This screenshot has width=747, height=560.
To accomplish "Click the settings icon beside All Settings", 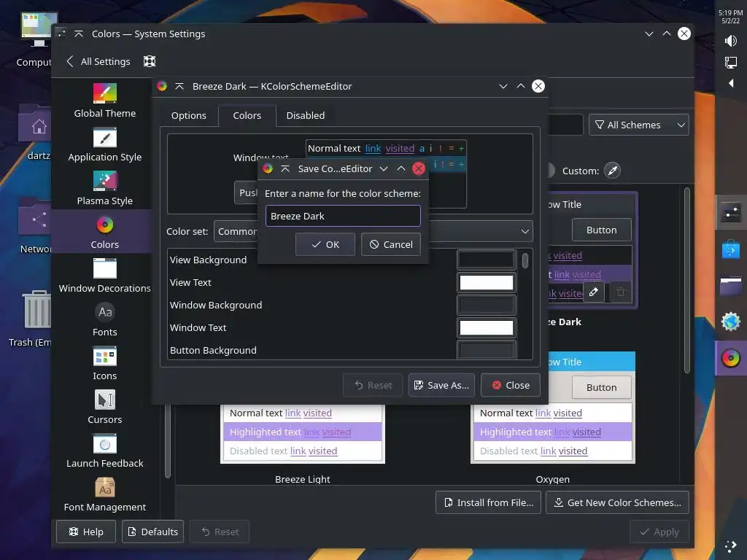I will [x=150, y=61].
